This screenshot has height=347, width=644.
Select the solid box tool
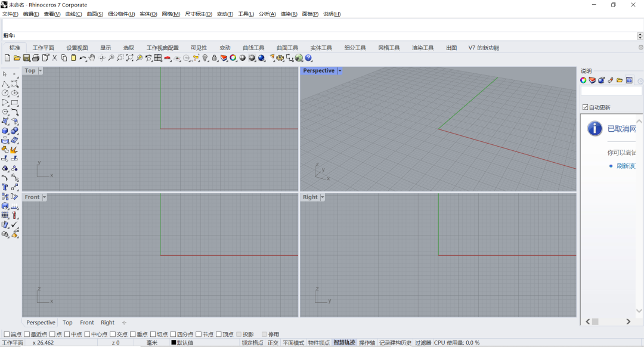coord(5,131)
